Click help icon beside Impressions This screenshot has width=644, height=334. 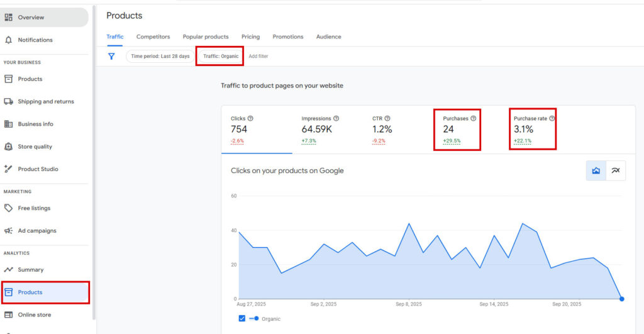coord(336,118)
